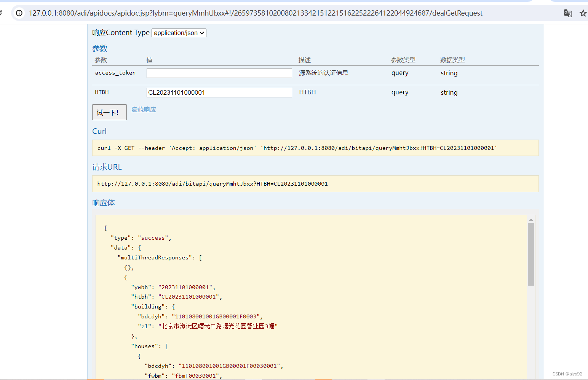The width and height of the screenshot is (588, 380).
Task: Click the "multiThreadResponses" line
Action: (x=160, y=258)
